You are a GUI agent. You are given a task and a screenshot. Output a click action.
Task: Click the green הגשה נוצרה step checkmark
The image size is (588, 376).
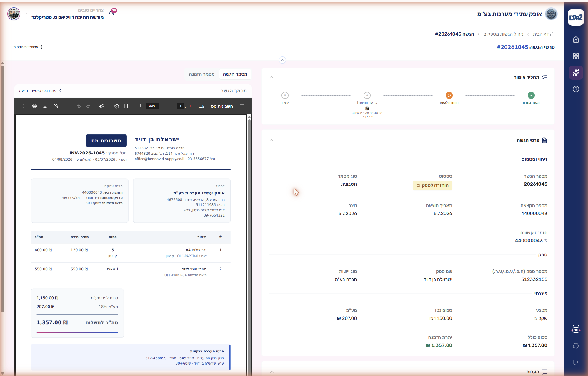[531, 95]
